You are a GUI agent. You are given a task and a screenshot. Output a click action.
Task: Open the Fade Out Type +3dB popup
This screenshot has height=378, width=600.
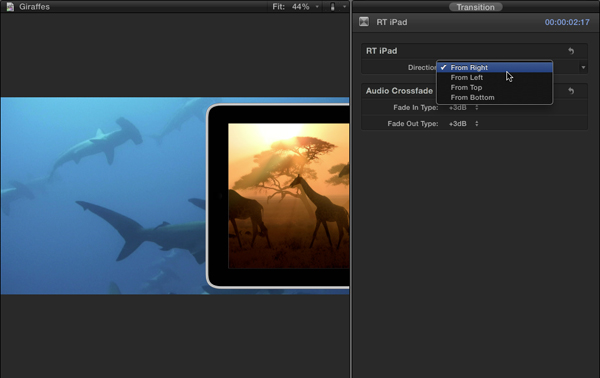pyautogui.click(x=463, y=124)
